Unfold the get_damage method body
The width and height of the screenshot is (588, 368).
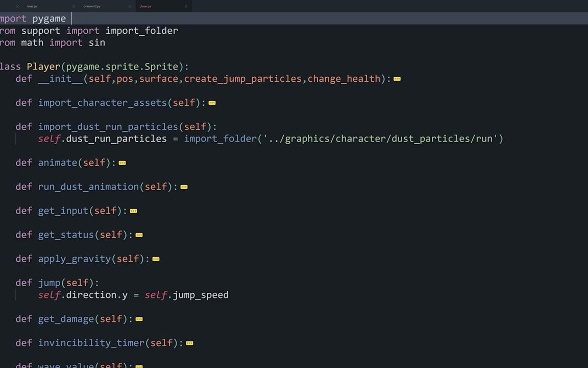[139, 318]
